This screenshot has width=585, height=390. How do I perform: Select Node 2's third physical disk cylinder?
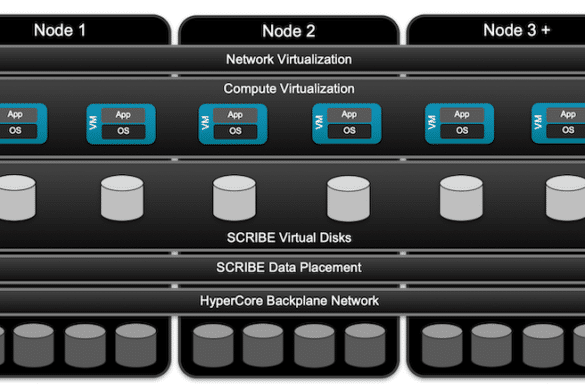[315, 345]
